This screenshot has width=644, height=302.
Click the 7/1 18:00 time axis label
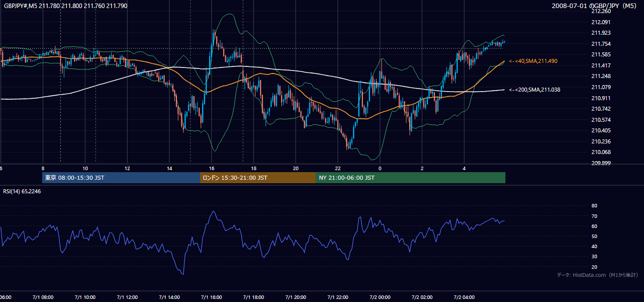253,297
